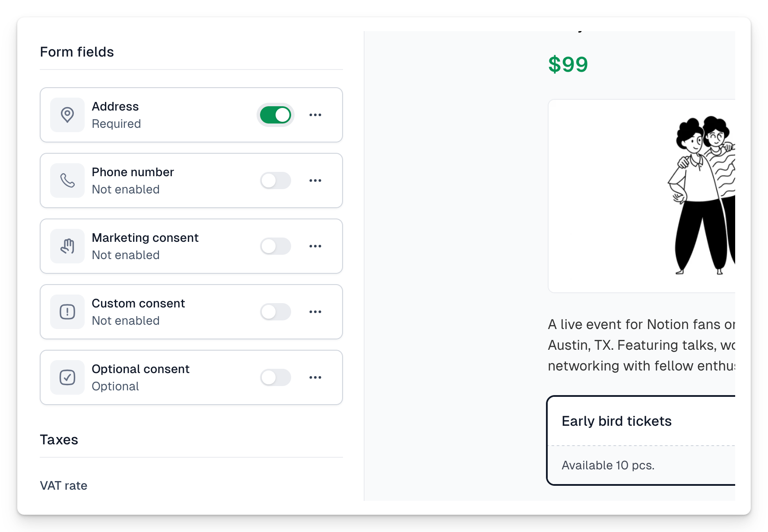Click the Phone number handset icon
768x532 pixels.
[67, 180]
